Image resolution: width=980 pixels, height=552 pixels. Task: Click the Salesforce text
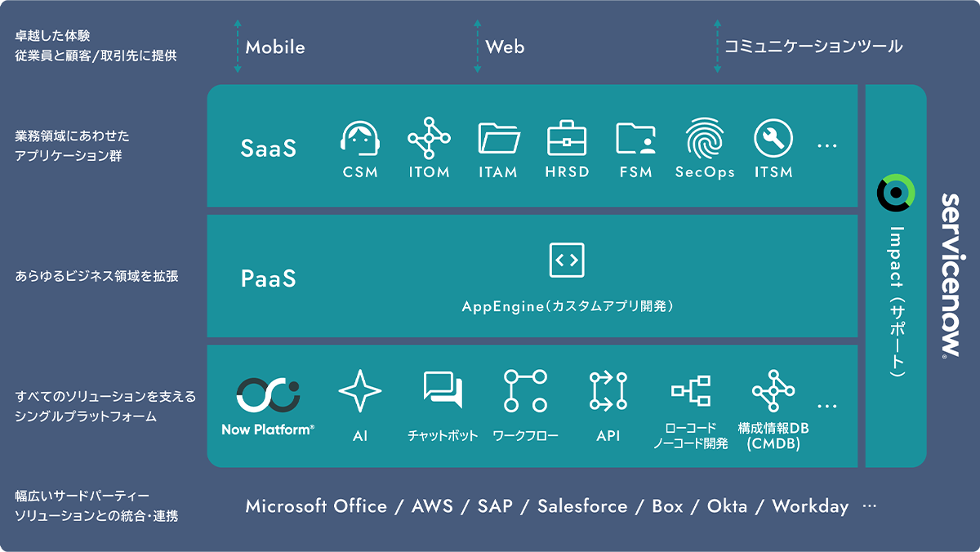pos(582,506)
